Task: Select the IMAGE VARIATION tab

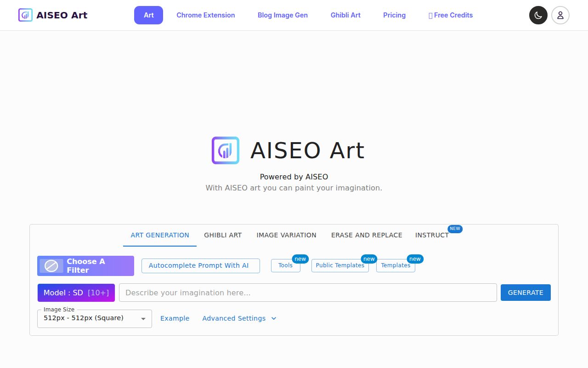Action: pos(286,235)
